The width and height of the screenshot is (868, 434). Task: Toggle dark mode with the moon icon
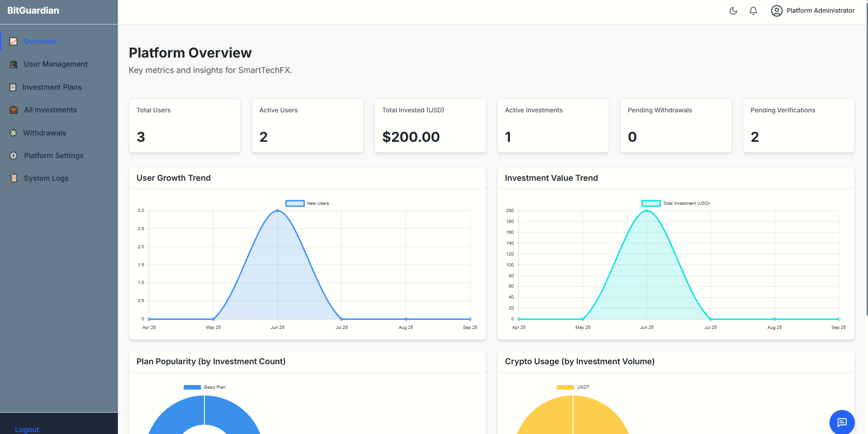(733, 11)
